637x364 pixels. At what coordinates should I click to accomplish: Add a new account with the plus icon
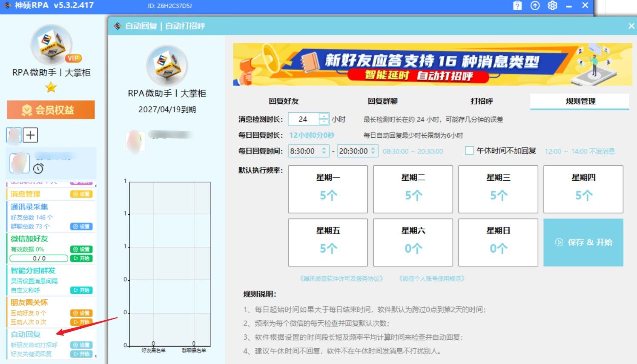click(x=30, y=135)
